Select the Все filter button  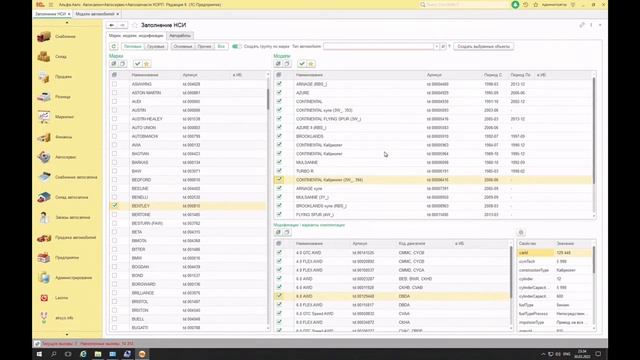(x=221, y=47)
